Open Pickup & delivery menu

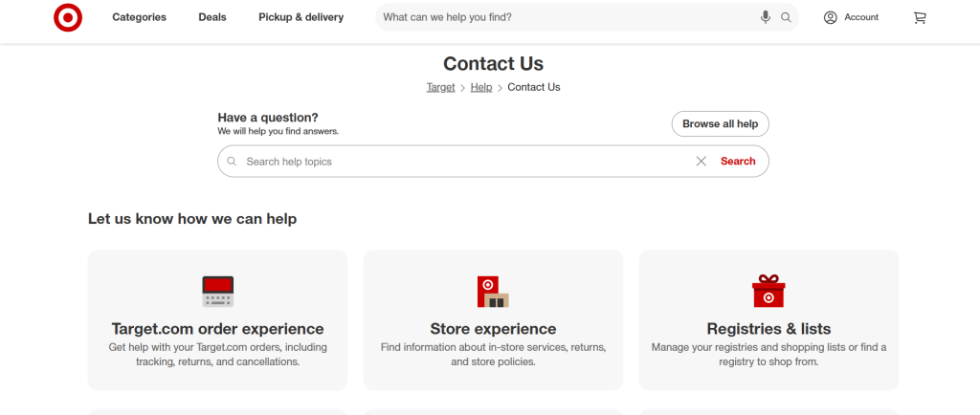(x=301, y=17)
